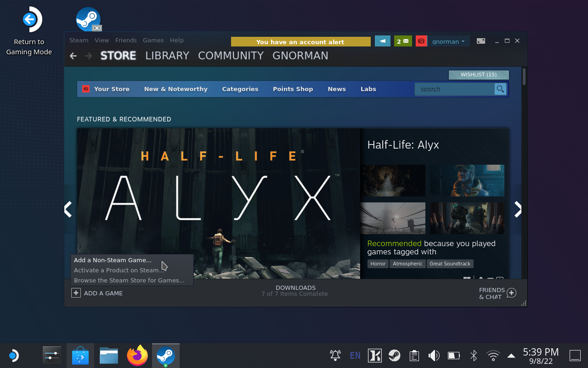Image resolution: width=588 pixels, height=368 pixels.
Task: Open the Friends & Chat bubble icon
Action: (x=511, y=293)
